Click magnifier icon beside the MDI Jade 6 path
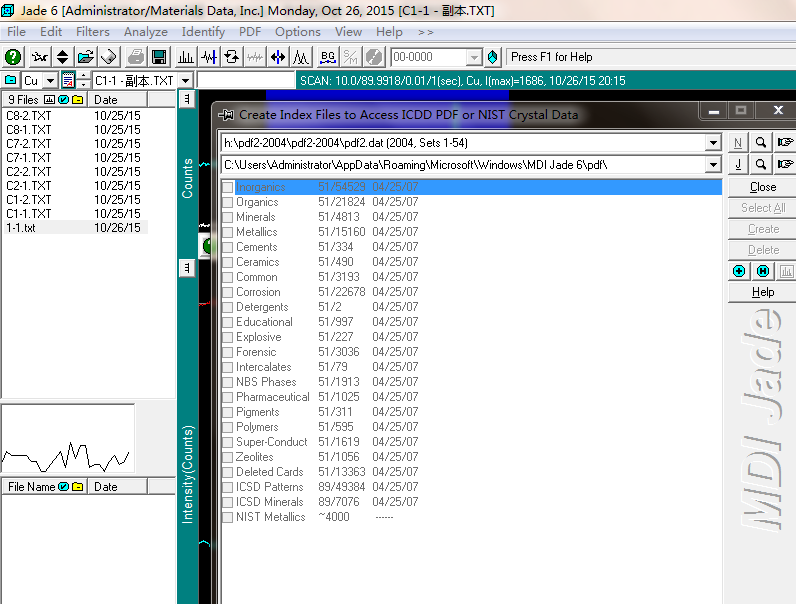 tap(760, 164)
